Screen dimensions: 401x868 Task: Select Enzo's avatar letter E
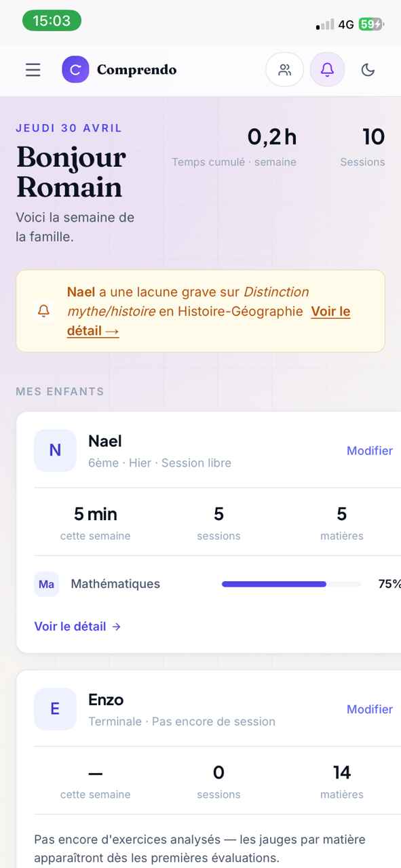[55, 709]
